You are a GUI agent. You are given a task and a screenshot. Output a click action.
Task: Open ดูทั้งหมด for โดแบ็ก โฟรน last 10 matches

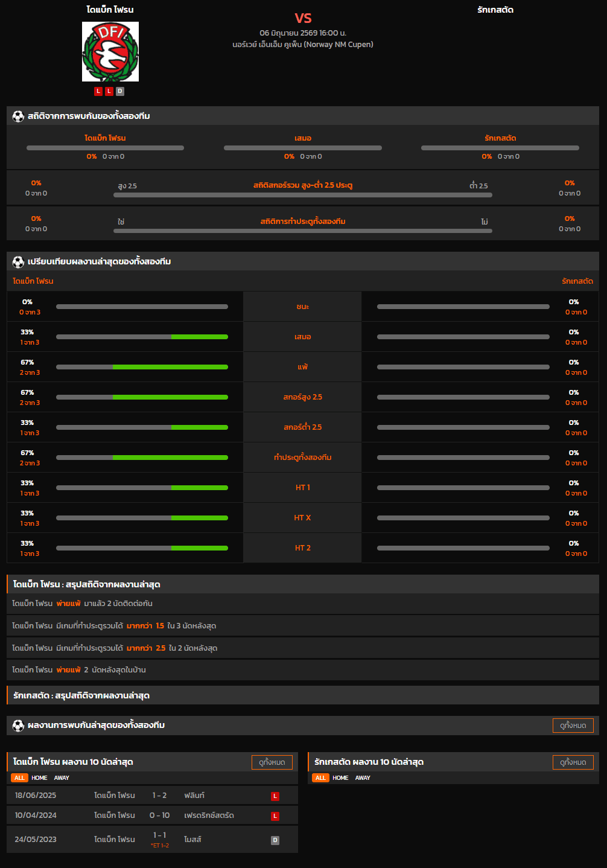(272, 762)
